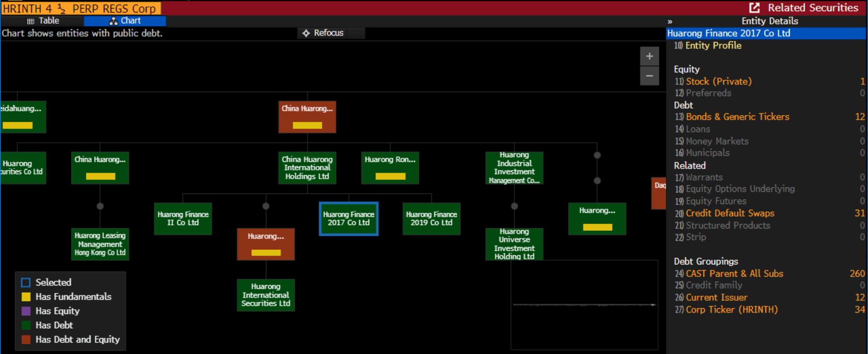Select red Huarong... node above International Securities
Viewport: 868px width, 354px height.
pyautogui.click(x=266, y=244)
